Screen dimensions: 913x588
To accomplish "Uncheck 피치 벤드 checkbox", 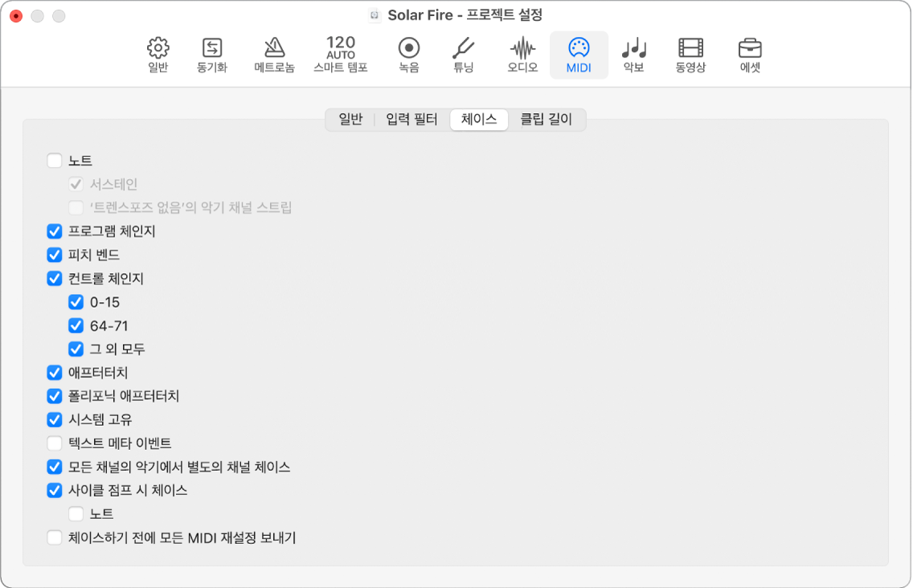I will 55,255.
